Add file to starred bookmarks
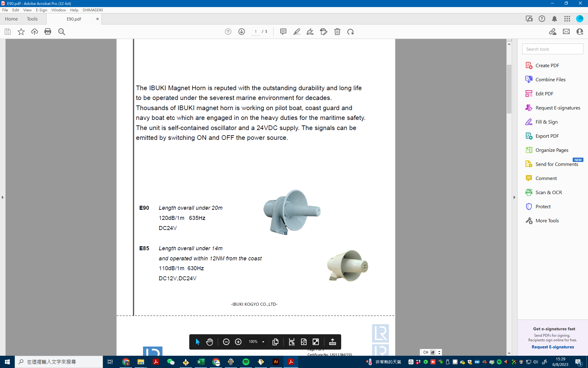Image resolution: width=588 pixels, height=368 pixels. 21,32
